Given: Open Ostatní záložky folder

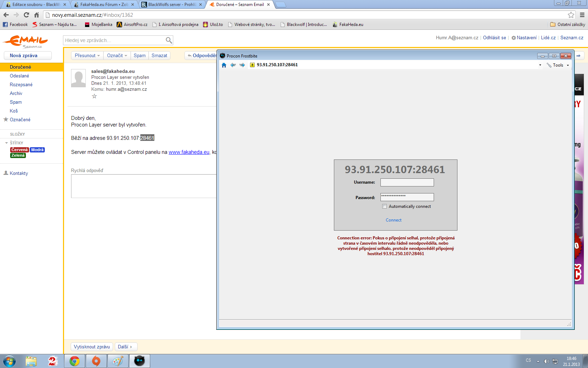Looking at the screenshot, I should [567, 25].
